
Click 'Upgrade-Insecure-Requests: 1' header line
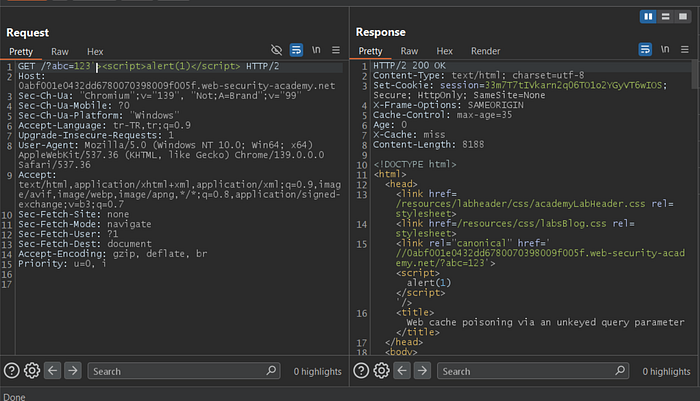(x=96, y=135)
